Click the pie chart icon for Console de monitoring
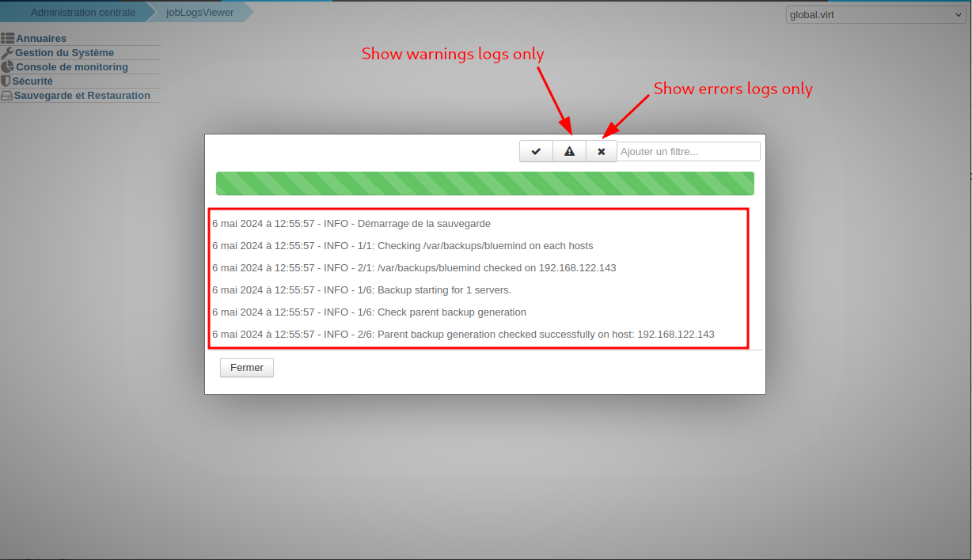972x560 pixels. [x=7, y=67]
